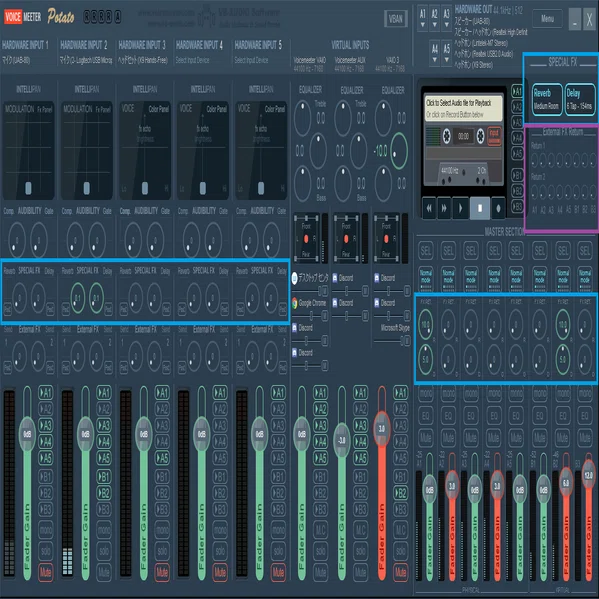
Task: Click VAIO 3's front/rear surround panner
Action: coord(386,239)
